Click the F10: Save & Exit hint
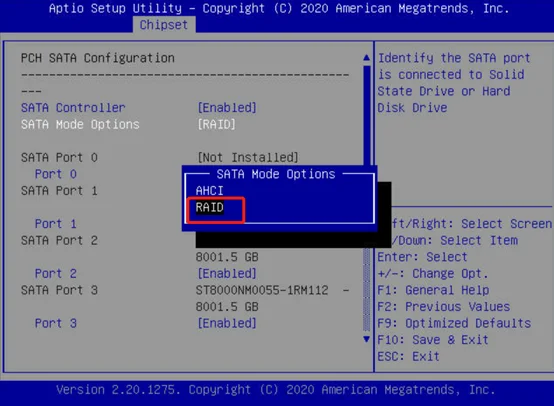This screenshot has height=406, width=554. pos(433,340)
